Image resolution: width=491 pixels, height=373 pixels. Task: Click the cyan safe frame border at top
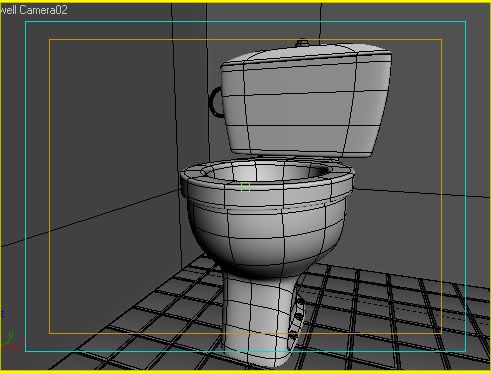(245, 22)
